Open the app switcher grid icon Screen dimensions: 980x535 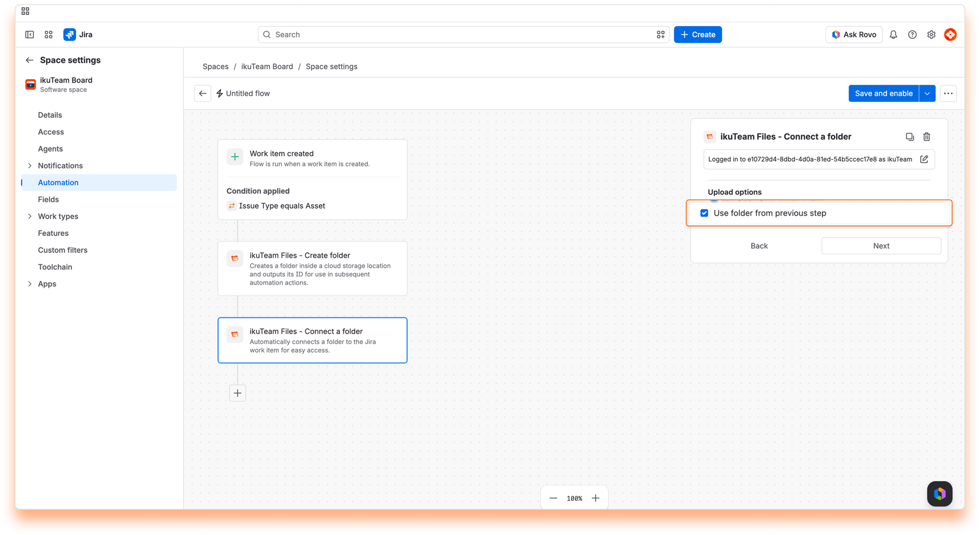[49, 35]
